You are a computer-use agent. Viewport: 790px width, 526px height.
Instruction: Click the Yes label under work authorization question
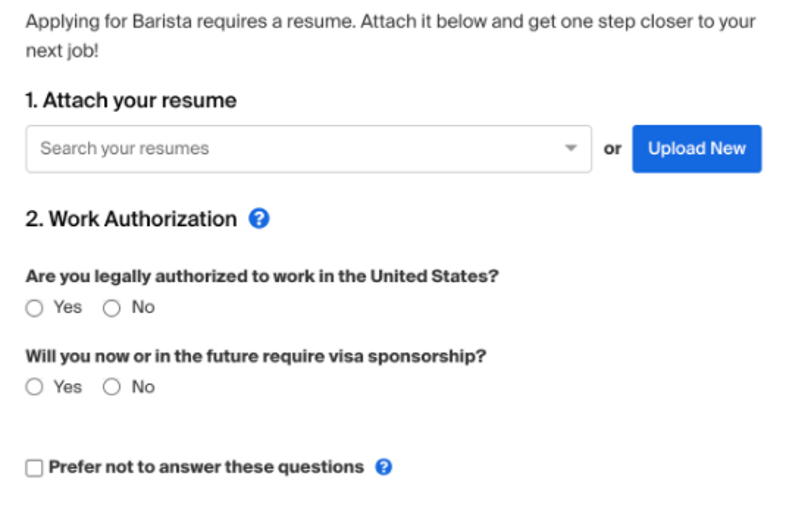68,307
